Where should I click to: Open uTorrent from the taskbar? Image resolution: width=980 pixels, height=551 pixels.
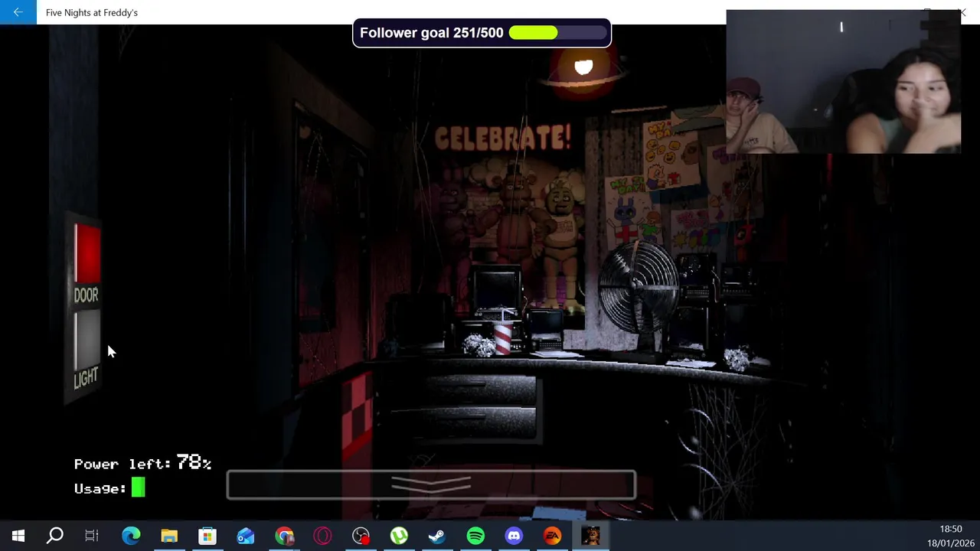coord(399,536)
